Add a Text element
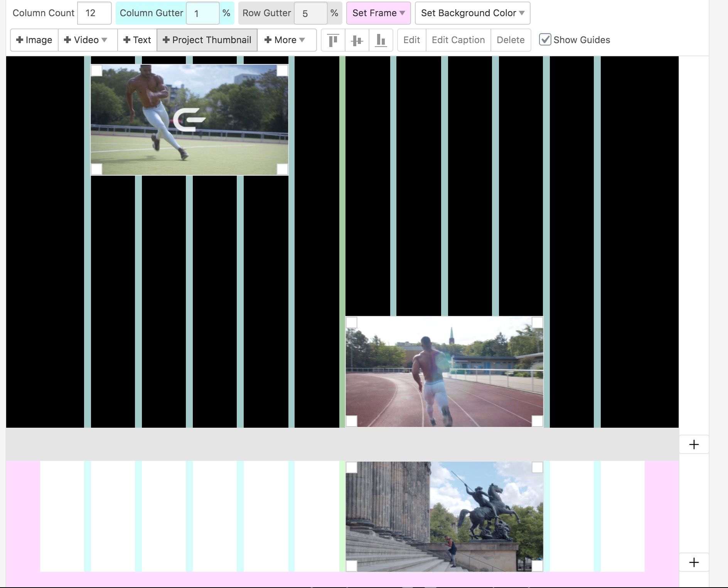This screenshot has width=728, height=588. (x=137, y=40)
